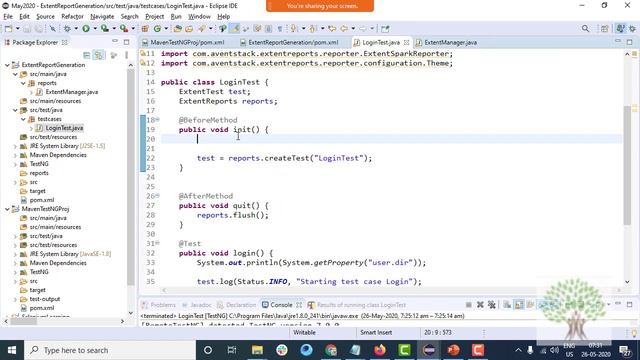Click the Windows search box in taskbar
The image size is (640, 360).
click(110, 350)
